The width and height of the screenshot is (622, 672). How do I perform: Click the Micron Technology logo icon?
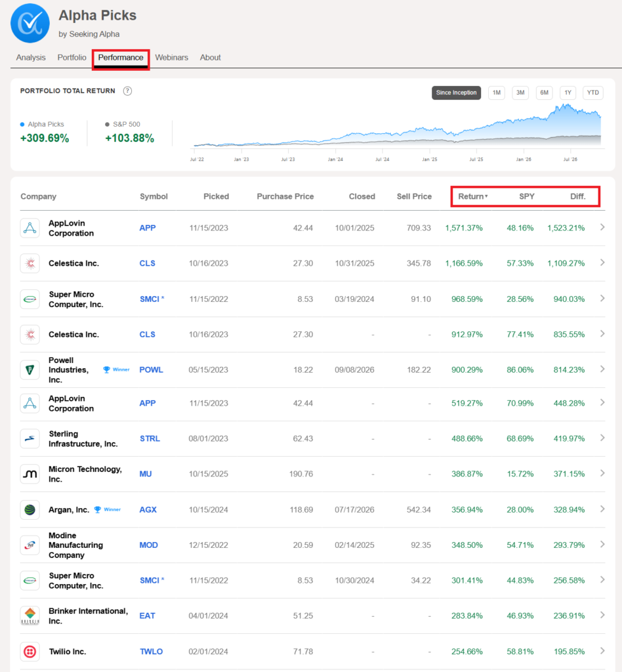coord(30,474)
